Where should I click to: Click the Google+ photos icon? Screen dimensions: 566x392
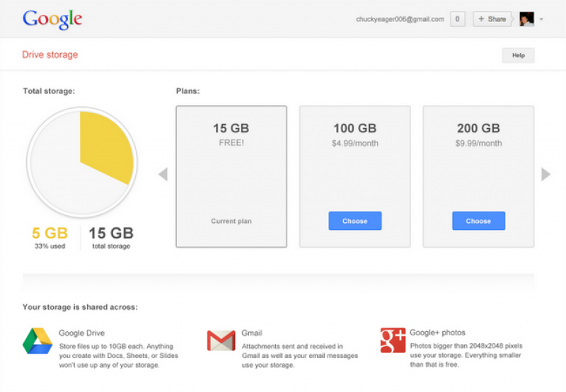pyautogui.click(x=393, y=340)
